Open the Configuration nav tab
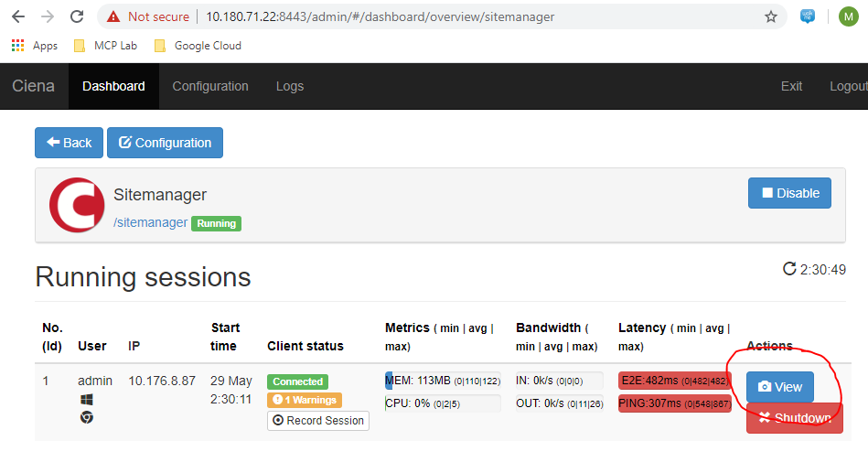This screenshot has width=868, height=462. (210, 86)
